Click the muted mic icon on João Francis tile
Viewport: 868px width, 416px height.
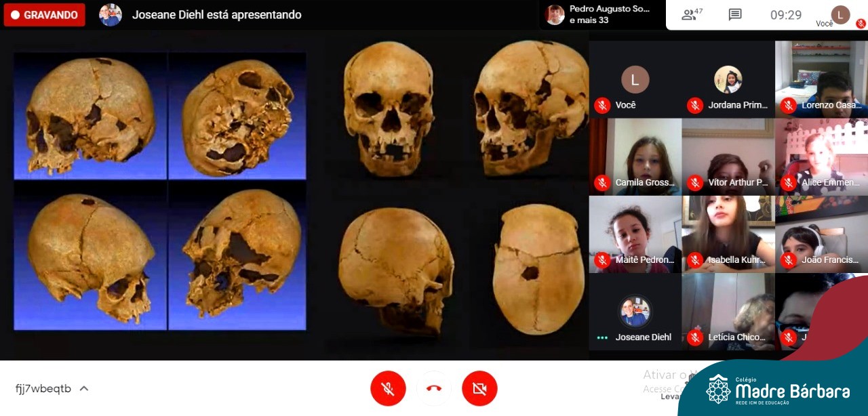point(788,260)
